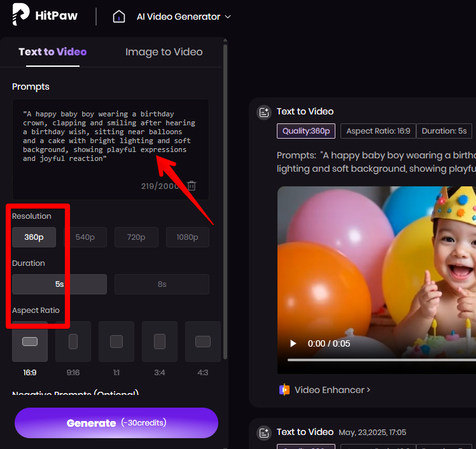The height and width of the screenshot is (449, 476).
Task: Click inside the Prompts text box
Action: tap(111, 149)
